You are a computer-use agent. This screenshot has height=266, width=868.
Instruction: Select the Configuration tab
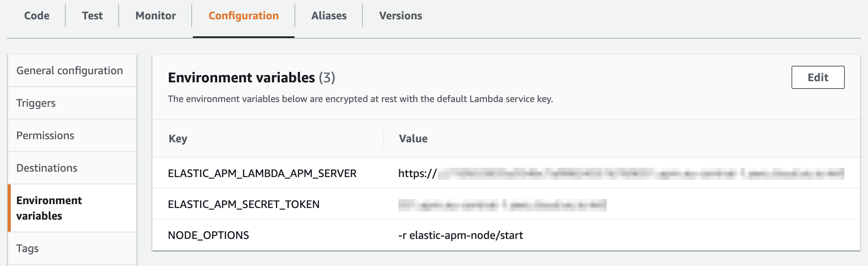click(243, 15)
